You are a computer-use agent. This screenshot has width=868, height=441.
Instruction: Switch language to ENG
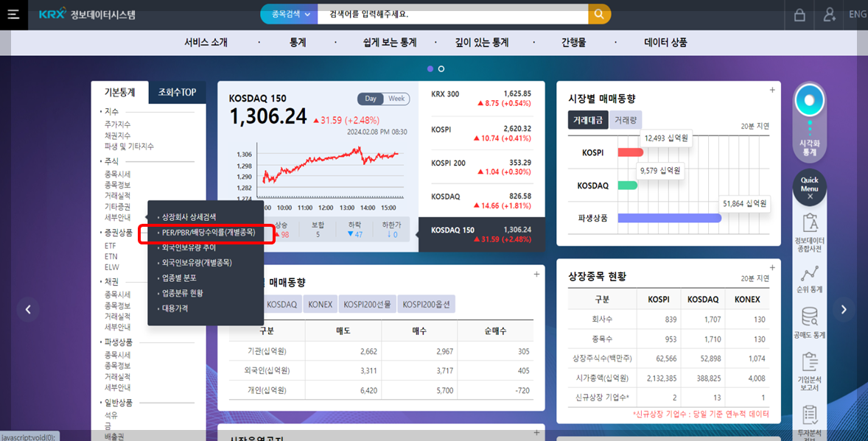[x=858, y=15]
